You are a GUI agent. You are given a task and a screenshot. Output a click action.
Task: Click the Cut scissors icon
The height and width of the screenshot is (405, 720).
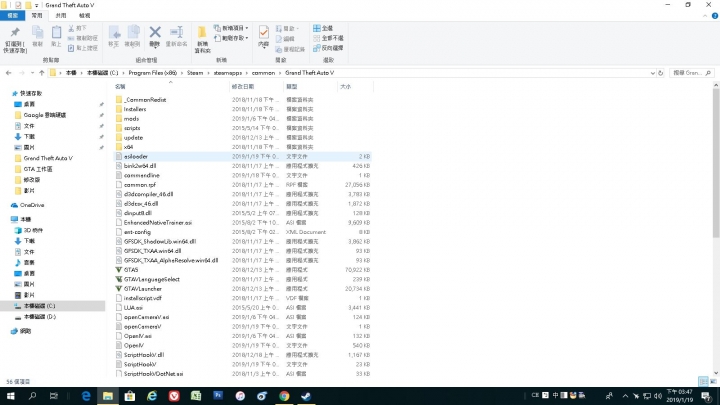[x=71, y=28]
